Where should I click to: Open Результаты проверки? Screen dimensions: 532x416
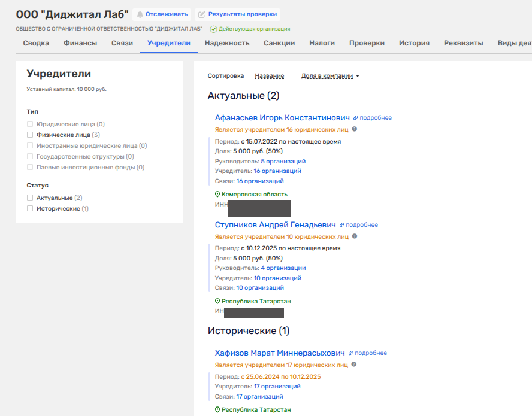click(237, 14)
